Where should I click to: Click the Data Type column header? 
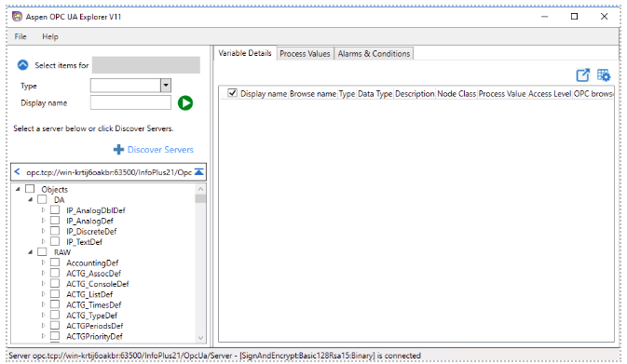point(375,93)
